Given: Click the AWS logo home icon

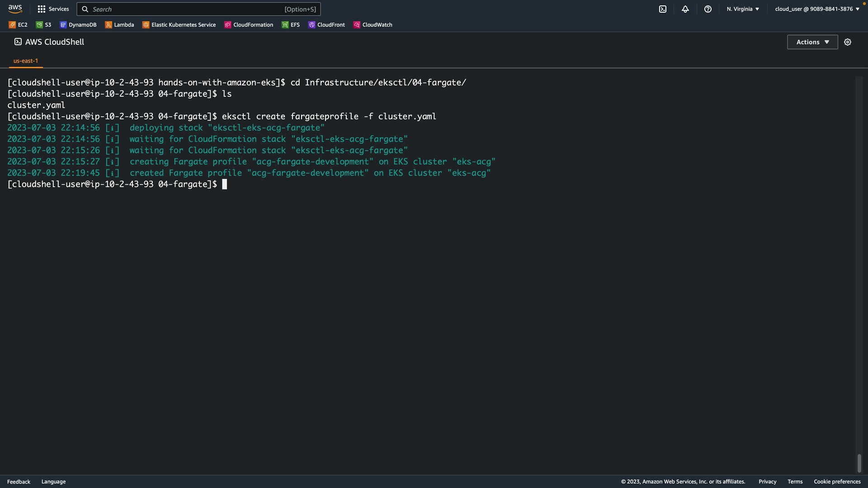Looking at the screenshot, I should (15, 9).
